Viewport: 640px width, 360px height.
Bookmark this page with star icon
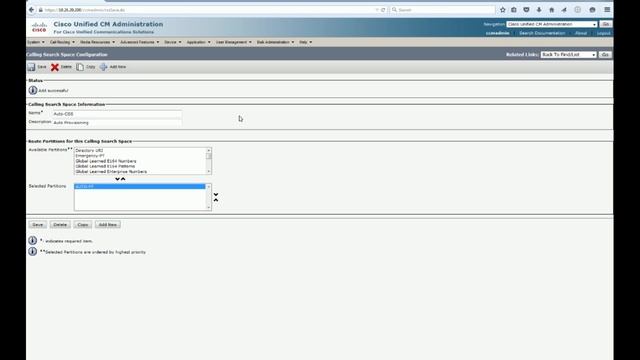(x=502, y=10)
